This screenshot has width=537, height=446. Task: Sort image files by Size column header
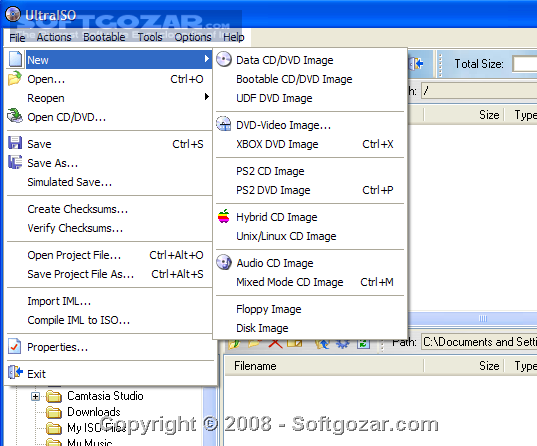(x=464, y=115)
